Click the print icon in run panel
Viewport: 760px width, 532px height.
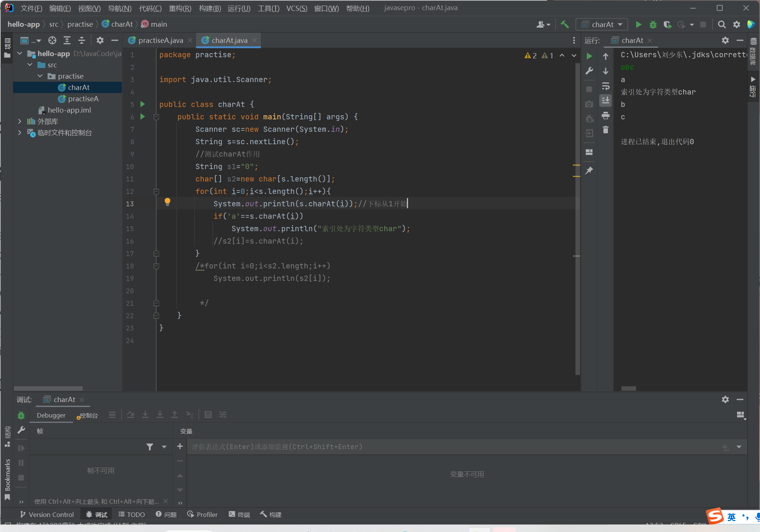click(x=606, y=116)
